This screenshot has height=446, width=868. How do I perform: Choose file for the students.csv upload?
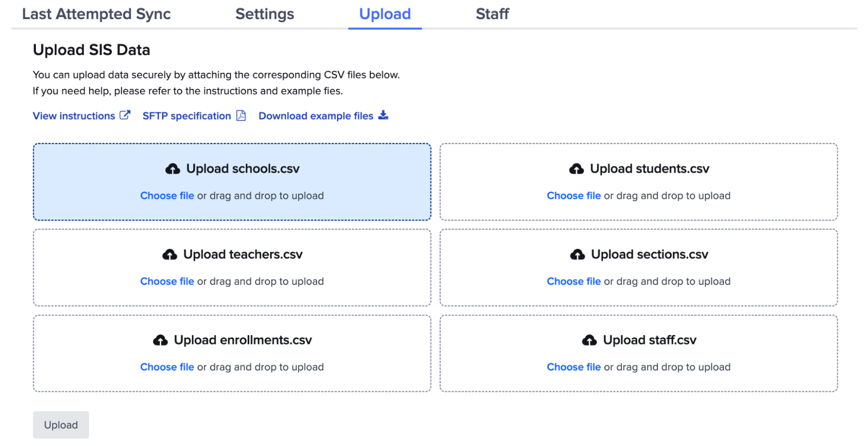pos(574,195)
